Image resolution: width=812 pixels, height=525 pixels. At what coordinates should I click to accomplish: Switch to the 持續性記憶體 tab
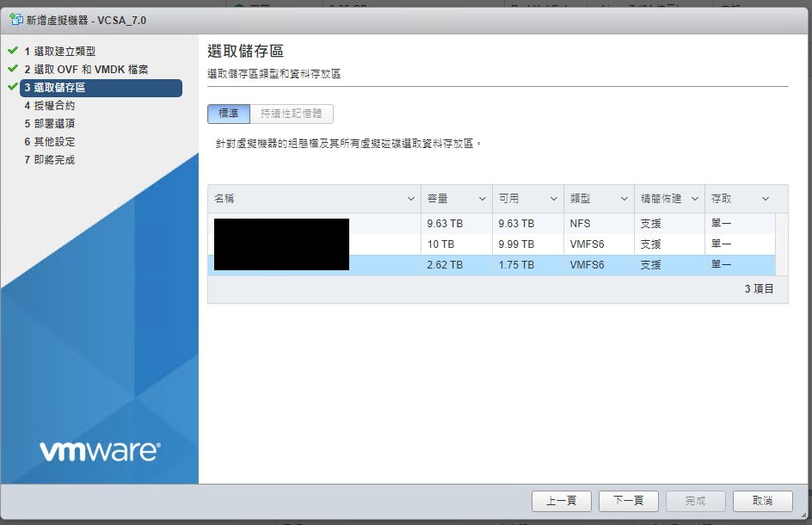tap(292, 114)
